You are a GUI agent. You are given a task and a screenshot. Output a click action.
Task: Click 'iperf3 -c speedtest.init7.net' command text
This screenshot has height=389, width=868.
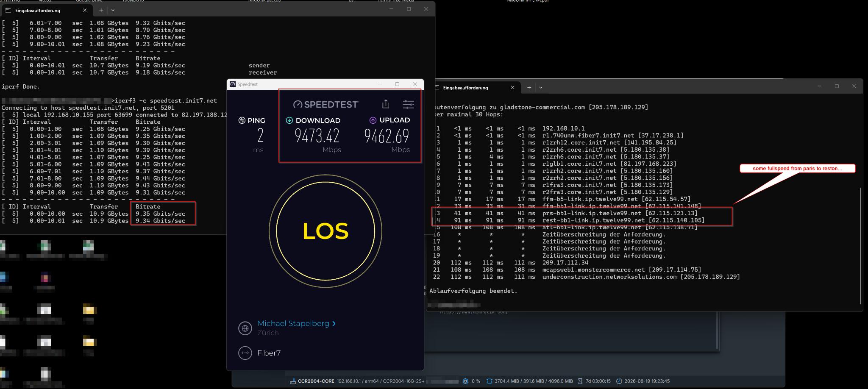(166, 100)
